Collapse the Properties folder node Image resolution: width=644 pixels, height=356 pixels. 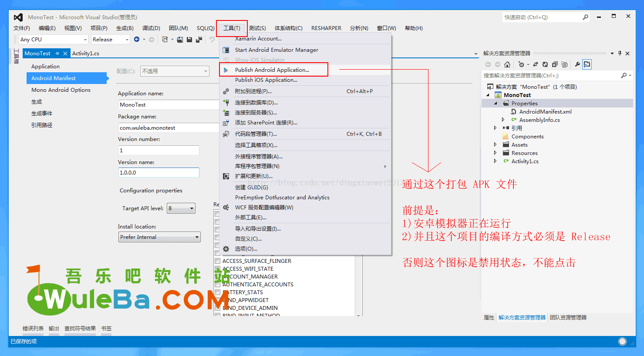coord(496,103)
